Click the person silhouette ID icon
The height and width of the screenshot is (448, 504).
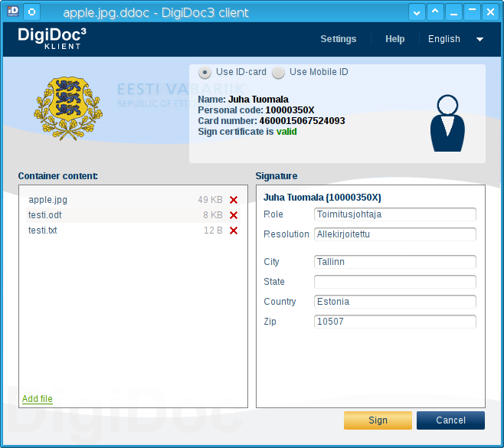[447, 123]
